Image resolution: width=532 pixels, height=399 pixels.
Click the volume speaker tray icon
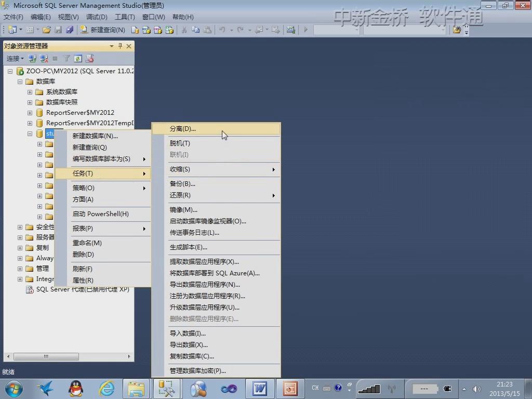click(x=476, y=389)
